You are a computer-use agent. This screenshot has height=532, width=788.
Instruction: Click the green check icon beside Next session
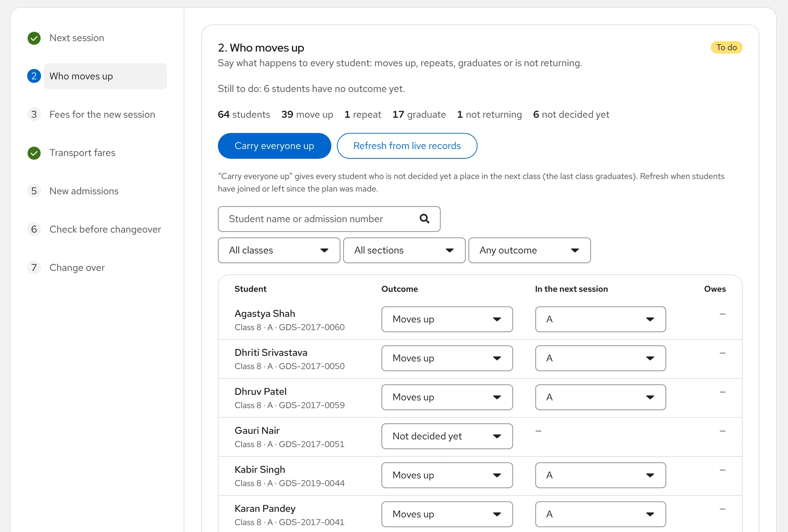(34, 38)
